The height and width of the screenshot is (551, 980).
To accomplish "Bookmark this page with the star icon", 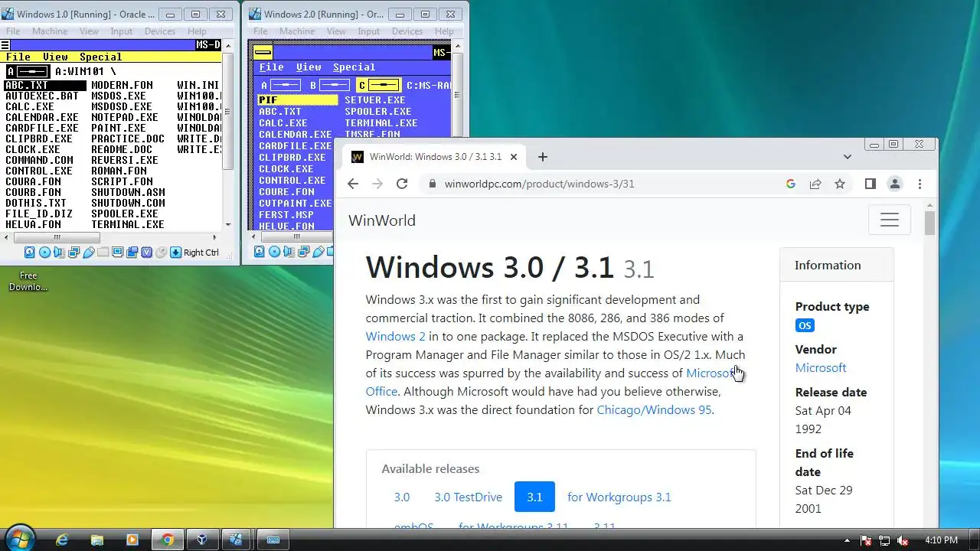I will 840,184.
